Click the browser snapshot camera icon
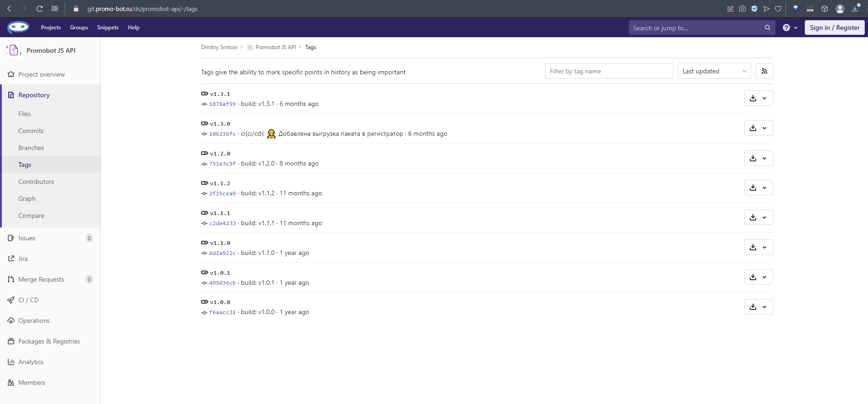The image size is (868, 404). click(x=742, y=9)
